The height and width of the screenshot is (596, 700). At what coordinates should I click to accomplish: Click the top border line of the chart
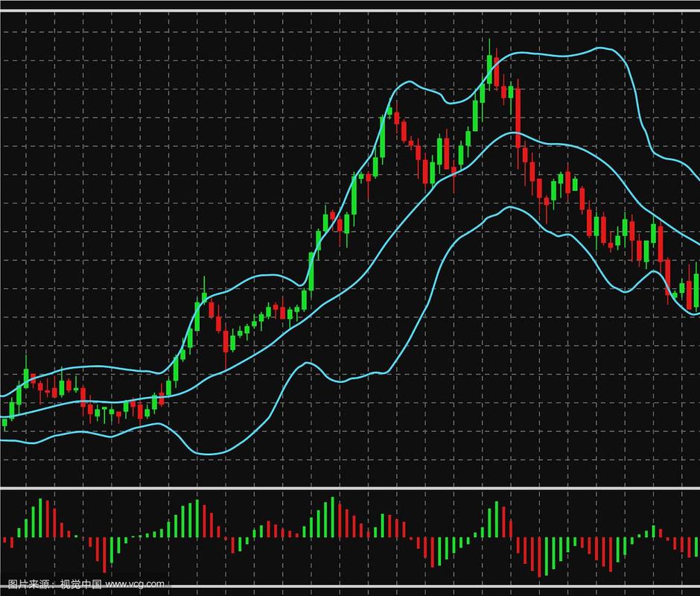[350, 11]
